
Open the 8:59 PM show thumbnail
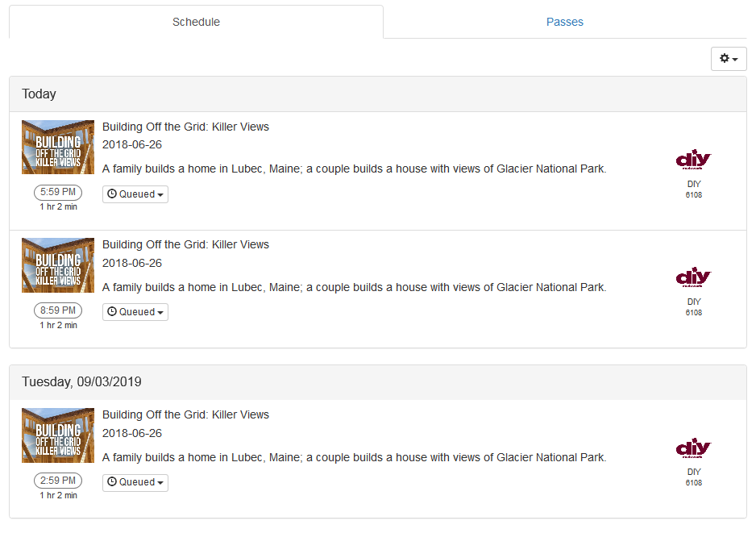(58, 265)
